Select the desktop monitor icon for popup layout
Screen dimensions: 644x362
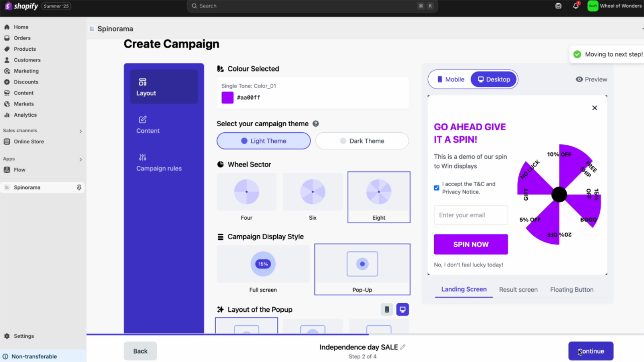point(402,309)
